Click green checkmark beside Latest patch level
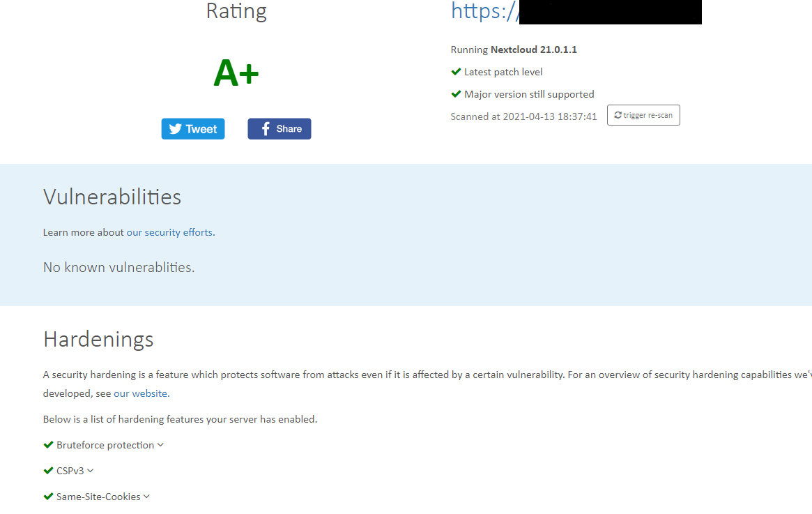 pyautogui.click(x=456, y=72)
